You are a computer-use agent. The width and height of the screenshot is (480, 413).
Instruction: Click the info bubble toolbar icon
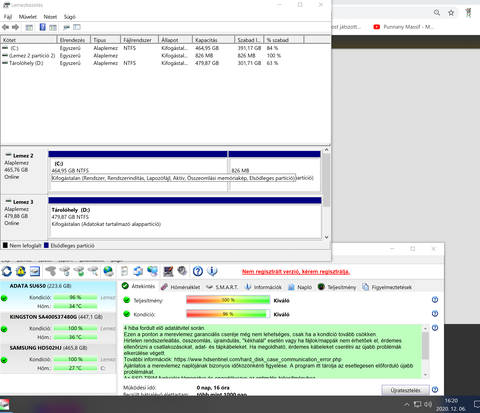(212, 271)
